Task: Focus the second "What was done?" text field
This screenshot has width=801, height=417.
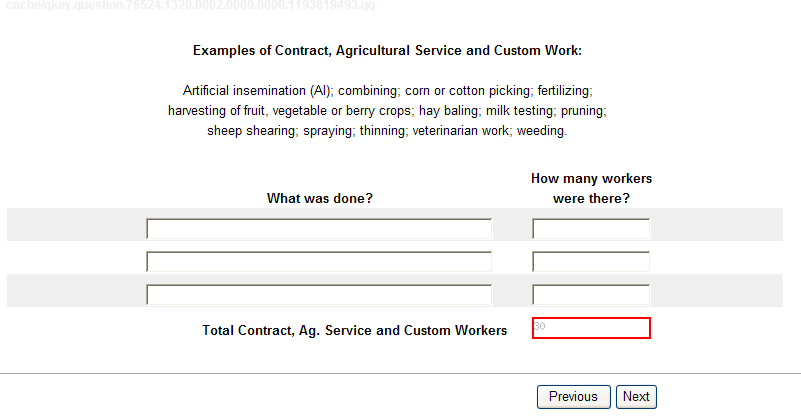Action: point(319,262)
